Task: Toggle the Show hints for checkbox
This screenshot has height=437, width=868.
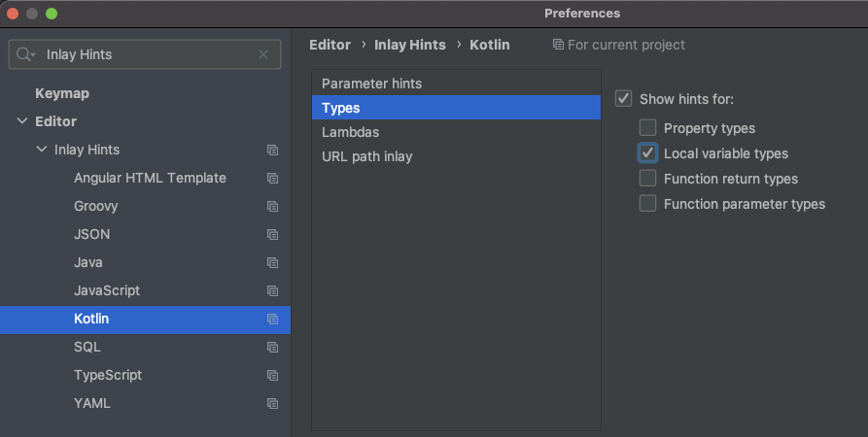Action: (x=623, y=99)
